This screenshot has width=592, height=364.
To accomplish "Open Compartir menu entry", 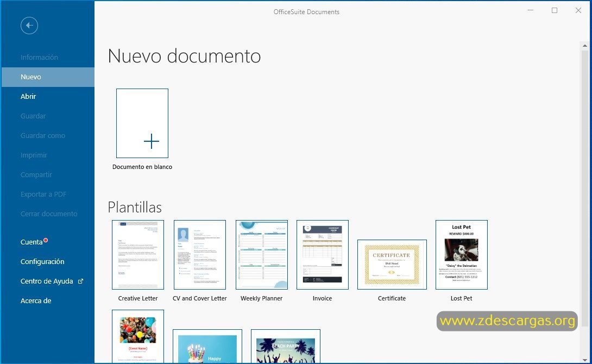I will 36,175.
